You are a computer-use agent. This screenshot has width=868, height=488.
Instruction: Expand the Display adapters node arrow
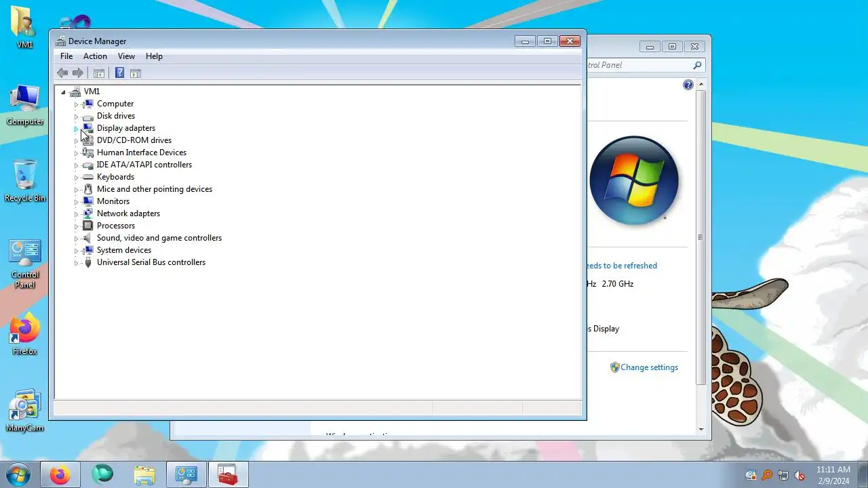(76, 129)
